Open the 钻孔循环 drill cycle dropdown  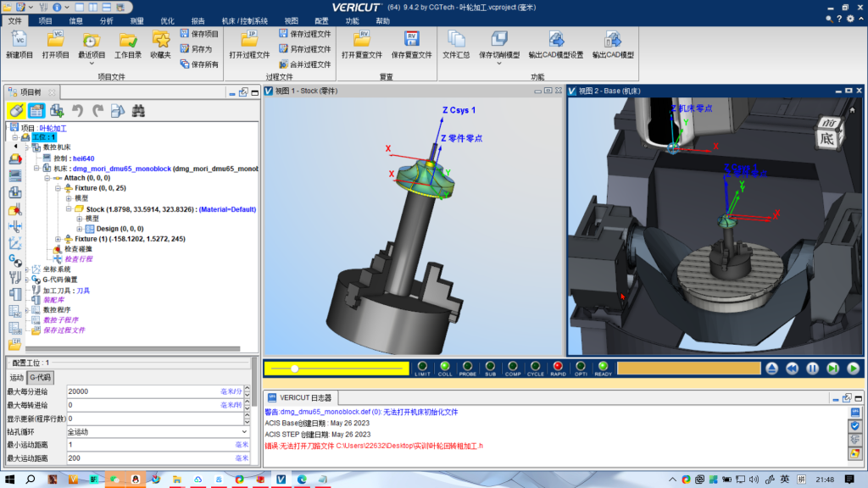coord(244,431)
